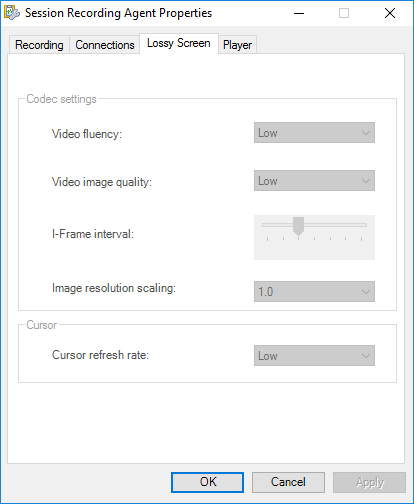This screenshot has width=414, height=504.
Task: Click the Video fluency label
Action: click(x=87, y=134)
